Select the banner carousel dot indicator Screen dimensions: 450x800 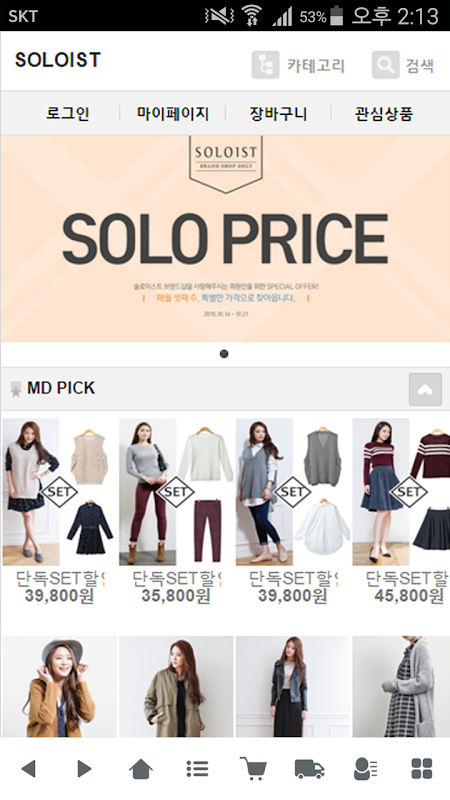[x=224, y=354]
